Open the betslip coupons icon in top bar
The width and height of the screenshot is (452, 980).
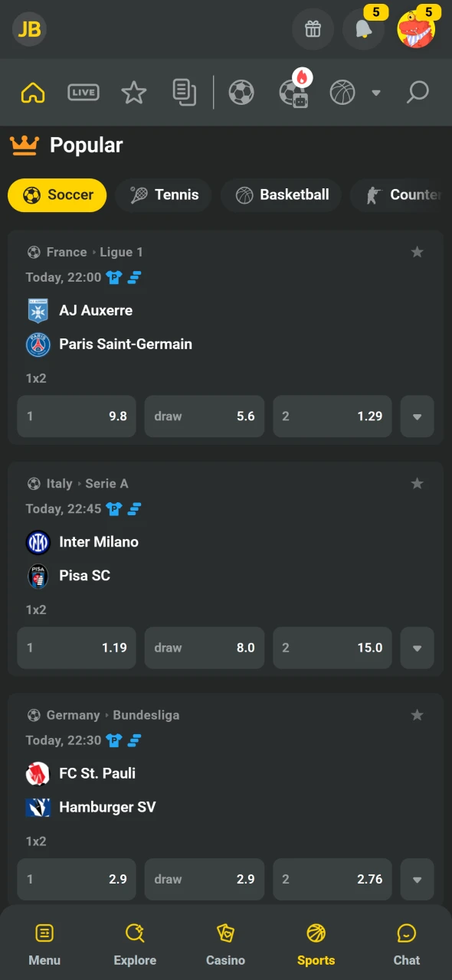184,92
